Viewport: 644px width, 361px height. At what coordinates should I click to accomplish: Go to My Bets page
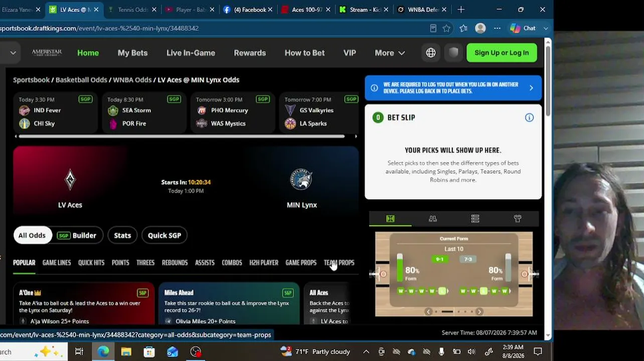pos(132,53)
